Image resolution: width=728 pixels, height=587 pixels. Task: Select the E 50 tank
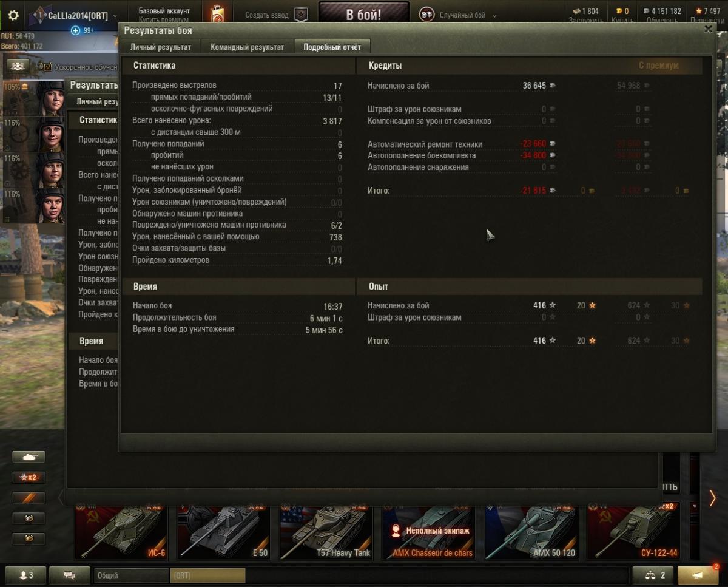pyautogui.click(x=223, y=531)
